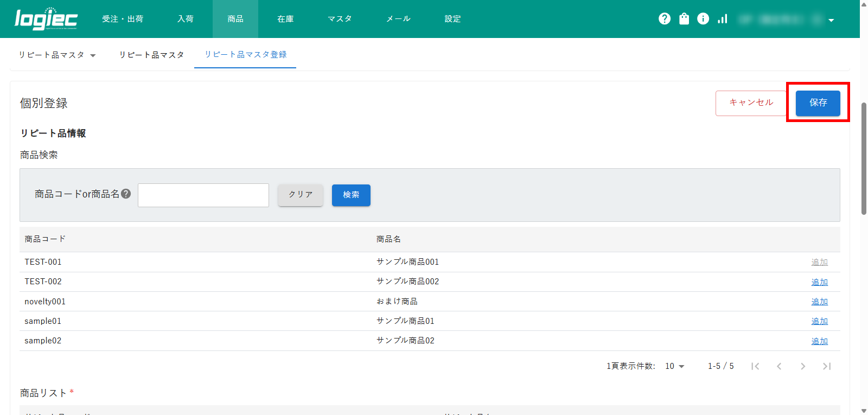The image size is (868, 415).
Task: Click the logiec logo
Action: pyautogui.click(x=46, y=19)
